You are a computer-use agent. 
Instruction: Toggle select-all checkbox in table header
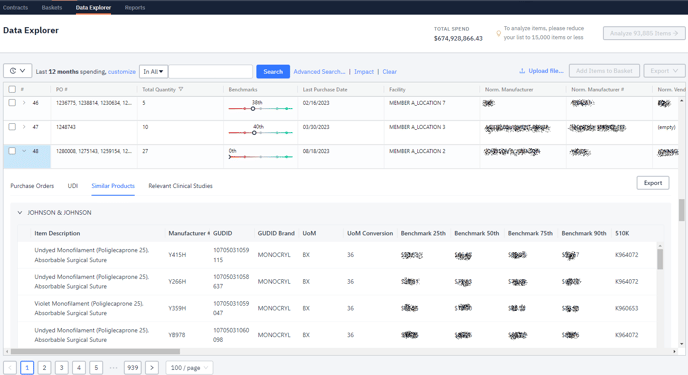[12, 89]
